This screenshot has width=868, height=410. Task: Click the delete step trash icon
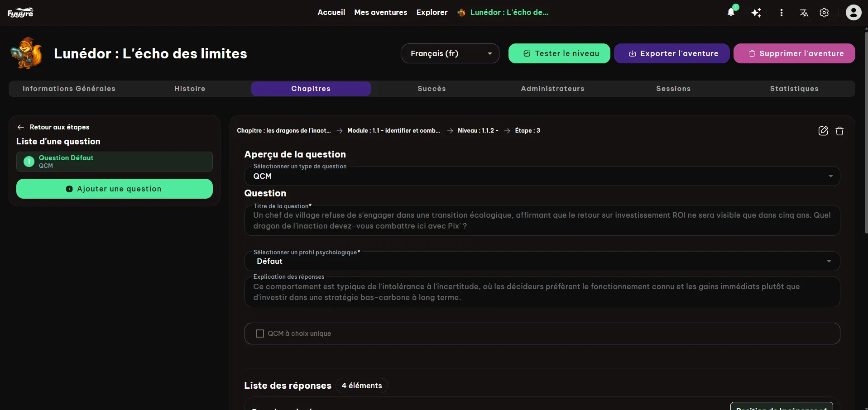[839, 131]
